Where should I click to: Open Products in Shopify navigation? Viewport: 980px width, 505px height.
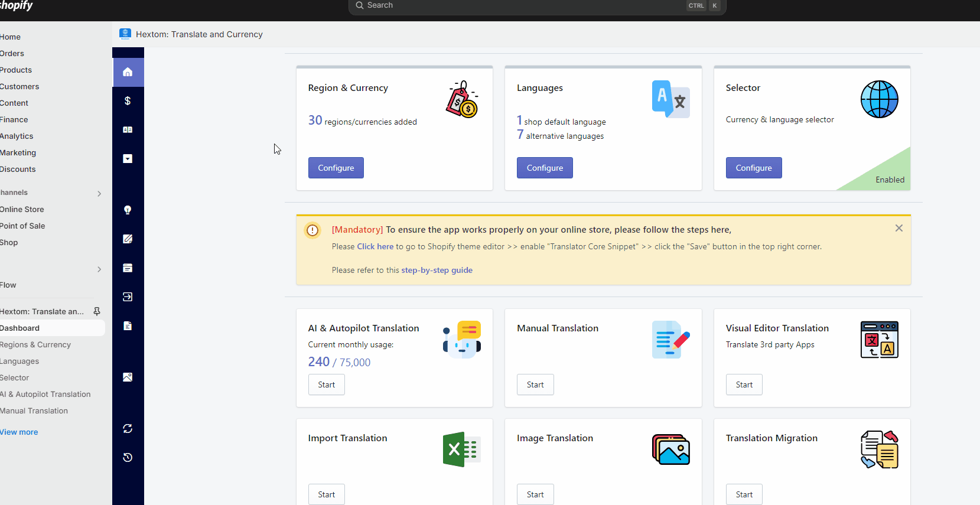click(x=16, y=70)
